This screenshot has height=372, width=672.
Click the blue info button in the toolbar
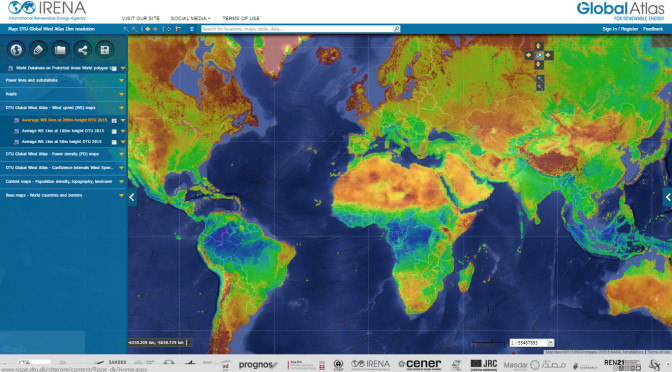point(192,29)
